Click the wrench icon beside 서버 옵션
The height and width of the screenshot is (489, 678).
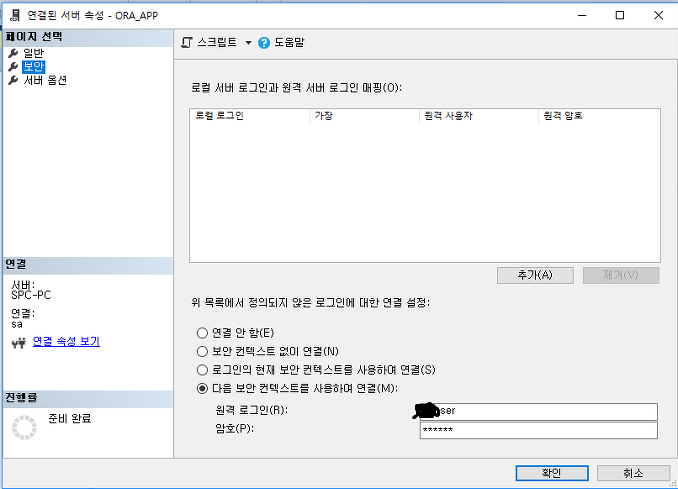(13, 80)
